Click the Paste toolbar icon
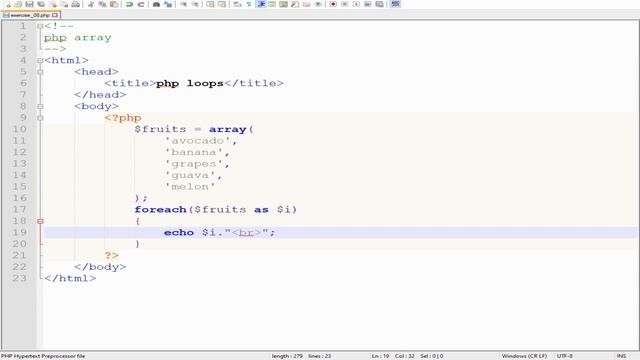This screenshot has height=360, width=640. pyautogui.click(x=114, y=4)
